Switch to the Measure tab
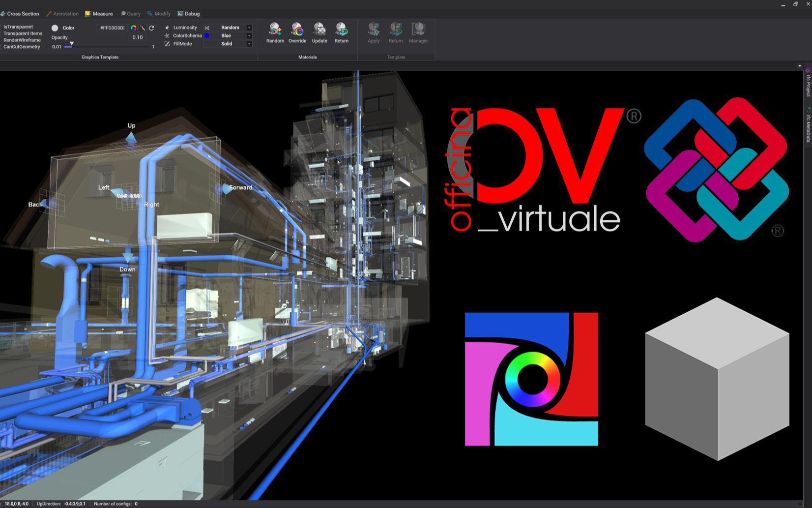812x508 pixels. pos(99,14)
